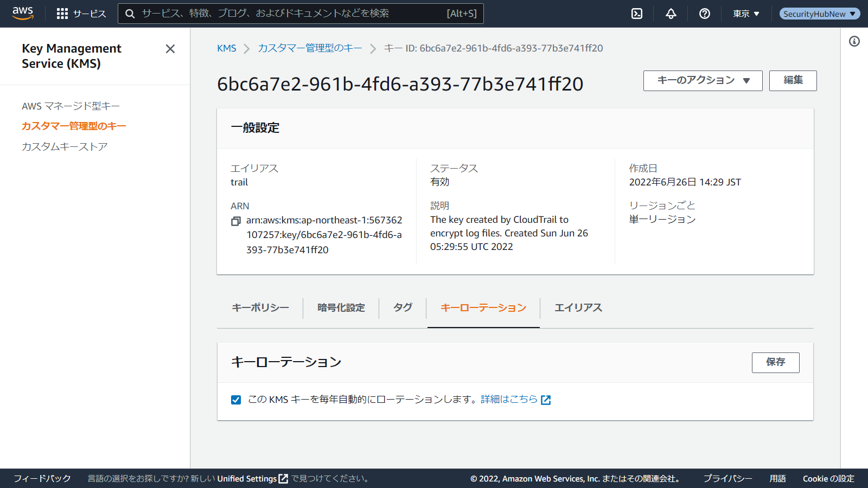Expand the キーのアクション dropdown
Screen dimensions: 868x488
click(x=703, y=81)
